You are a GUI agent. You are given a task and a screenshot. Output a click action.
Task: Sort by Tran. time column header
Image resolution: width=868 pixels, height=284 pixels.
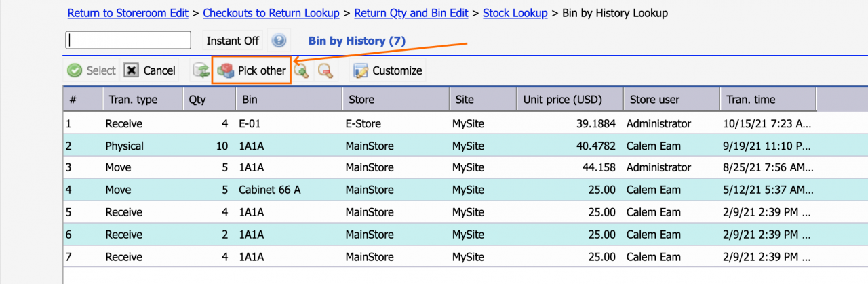[768, 100]
